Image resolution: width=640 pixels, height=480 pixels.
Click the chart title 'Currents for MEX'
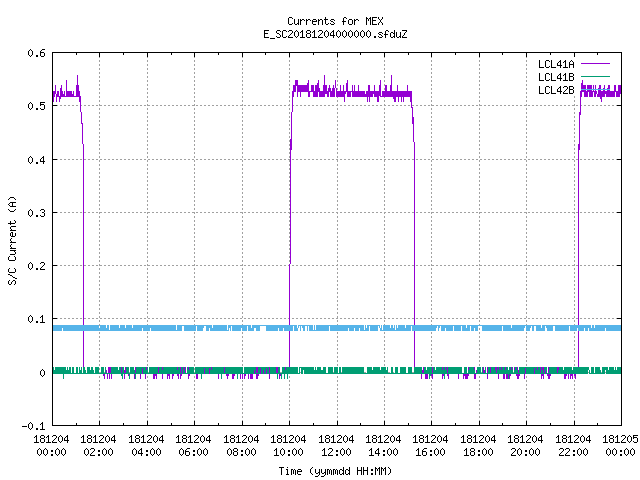click(x=335, y=21)
